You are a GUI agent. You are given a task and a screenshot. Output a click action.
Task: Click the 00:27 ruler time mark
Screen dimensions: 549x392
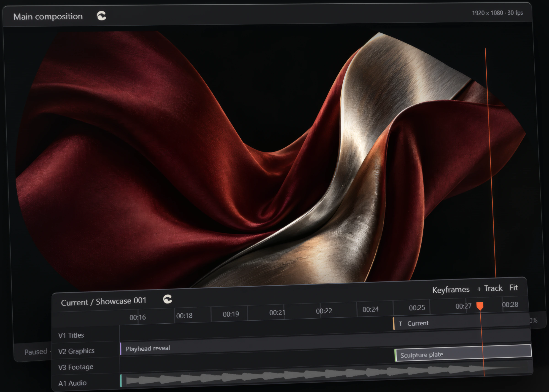(463, 306)
